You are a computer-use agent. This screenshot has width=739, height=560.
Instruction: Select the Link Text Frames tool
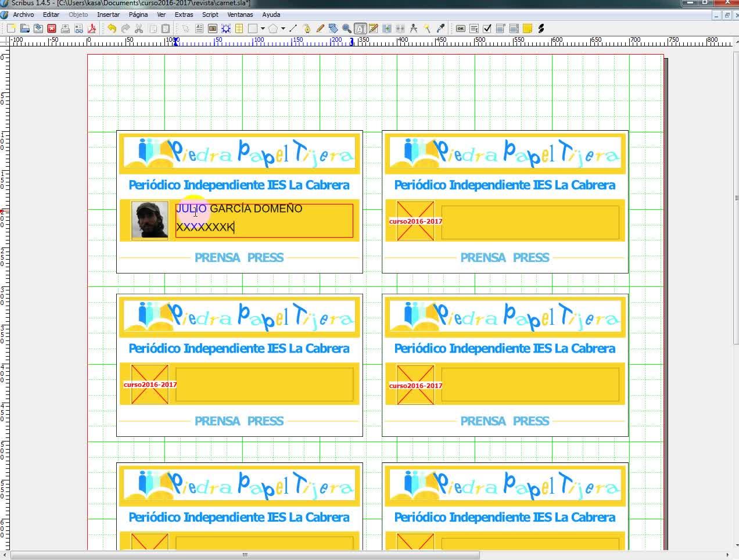click(x=387, y=28)
